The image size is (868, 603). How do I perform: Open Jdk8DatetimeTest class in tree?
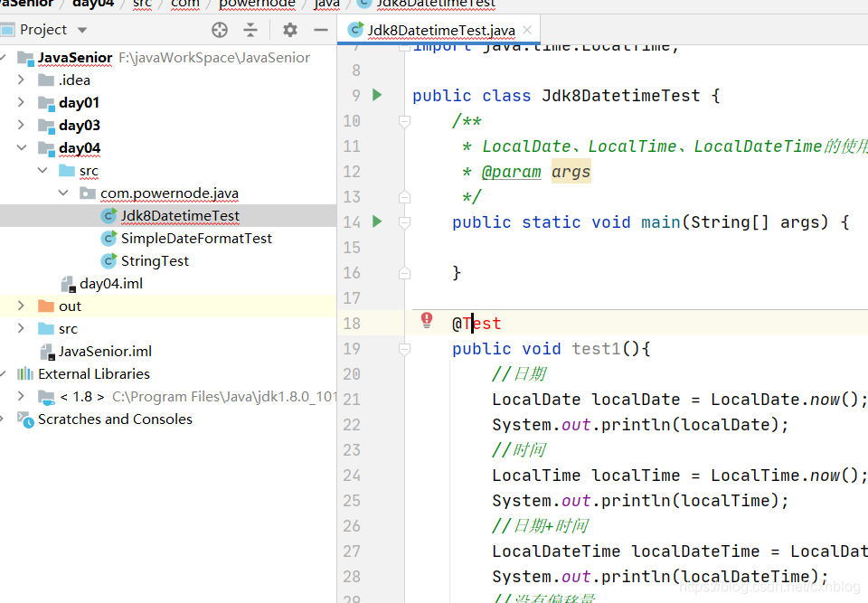pos(181,216)
